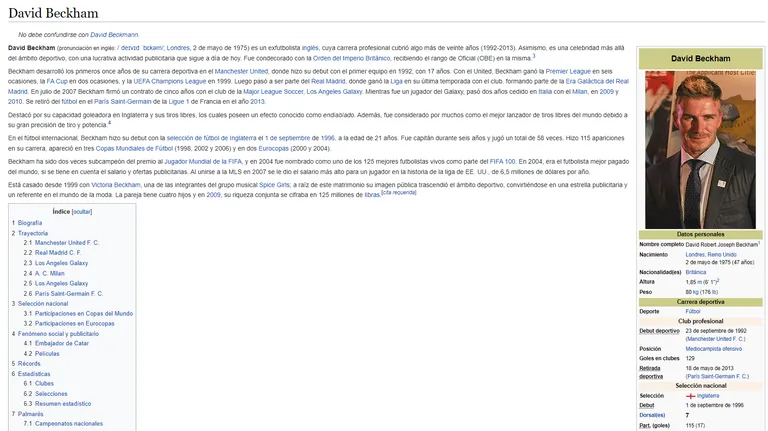Open the Paris Saint-Germain link in the paragraph
Screen dimensions: 768x431
(122, 102)
